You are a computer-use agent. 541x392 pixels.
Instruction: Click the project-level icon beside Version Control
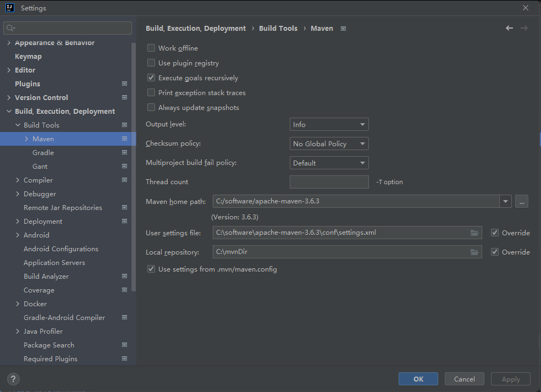(125, 98)
